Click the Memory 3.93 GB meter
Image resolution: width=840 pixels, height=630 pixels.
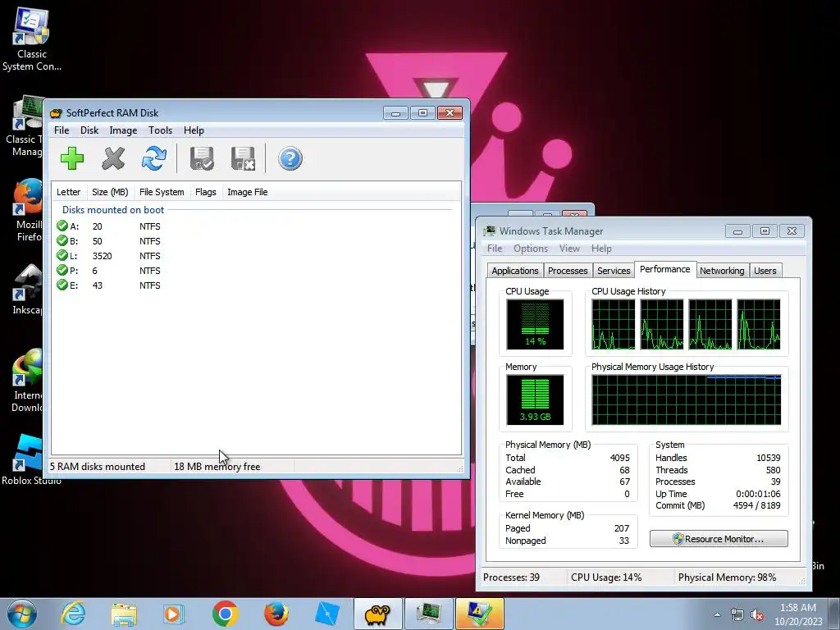pyautogui.click(x=535, y=399)
